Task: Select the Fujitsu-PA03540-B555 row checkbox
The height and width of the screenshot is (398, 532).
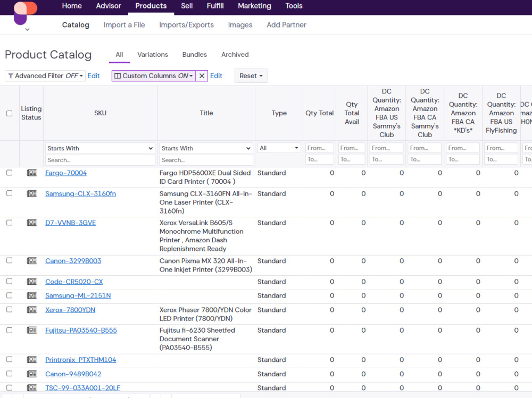Action: tap(10, 330)
